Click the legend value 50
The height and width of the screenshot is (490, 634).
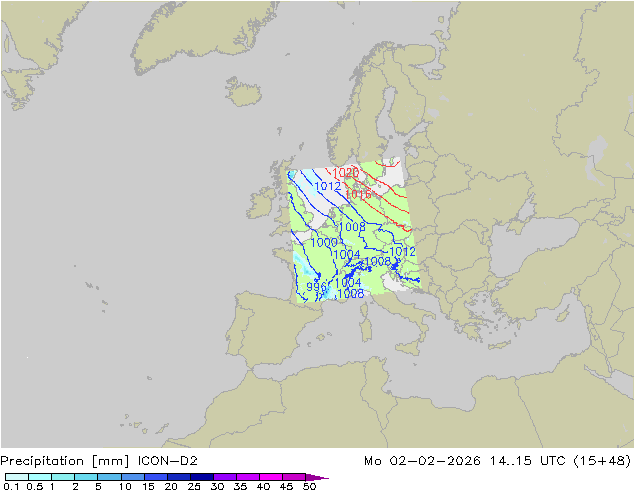pyautogui.click(x=309, y=486)
